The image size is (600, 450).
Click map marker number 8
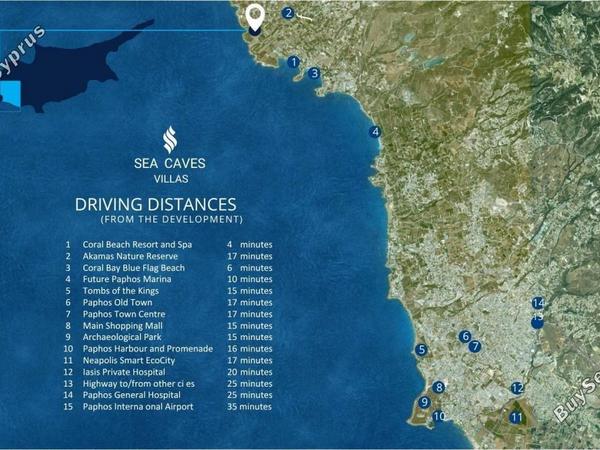(x=439, y=387)
